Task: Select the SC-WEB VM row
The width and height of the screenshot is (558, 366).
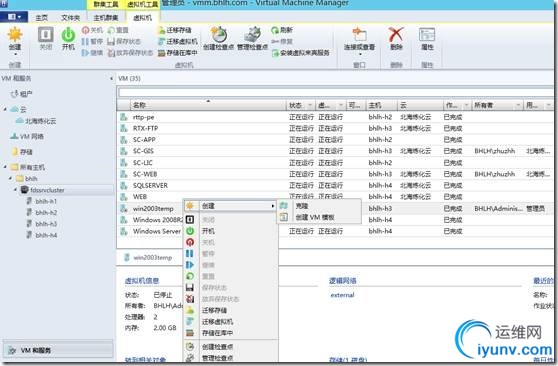Action: 336,174
